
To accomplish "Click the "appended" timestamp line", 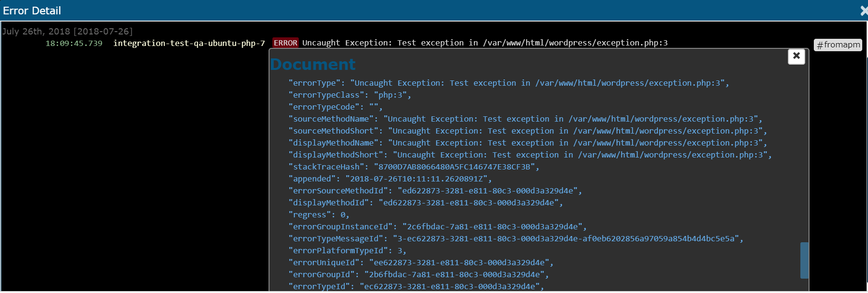I will (390, 179).
